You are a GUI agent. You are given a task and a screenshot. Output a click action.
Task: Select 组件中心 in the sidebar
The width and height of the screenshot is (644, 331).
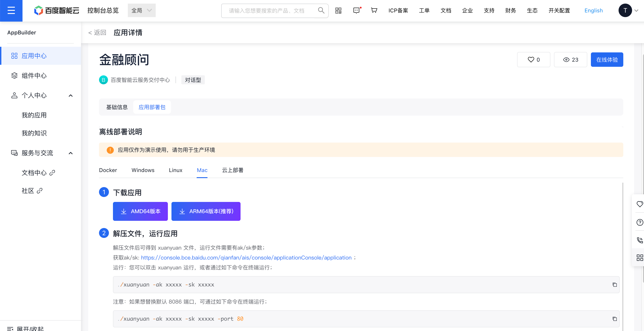click(41, 76)
